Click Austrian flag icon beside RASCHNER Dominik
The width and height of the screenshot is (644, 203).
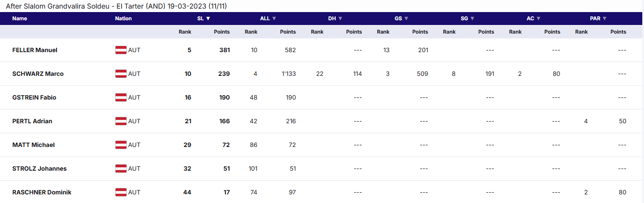coord(121,192)
